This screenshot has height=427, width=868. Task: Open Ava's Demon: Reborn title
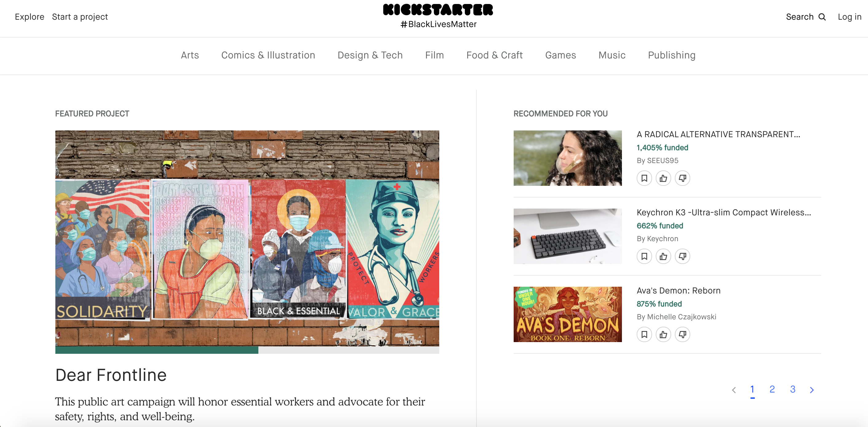coord(678,291)
